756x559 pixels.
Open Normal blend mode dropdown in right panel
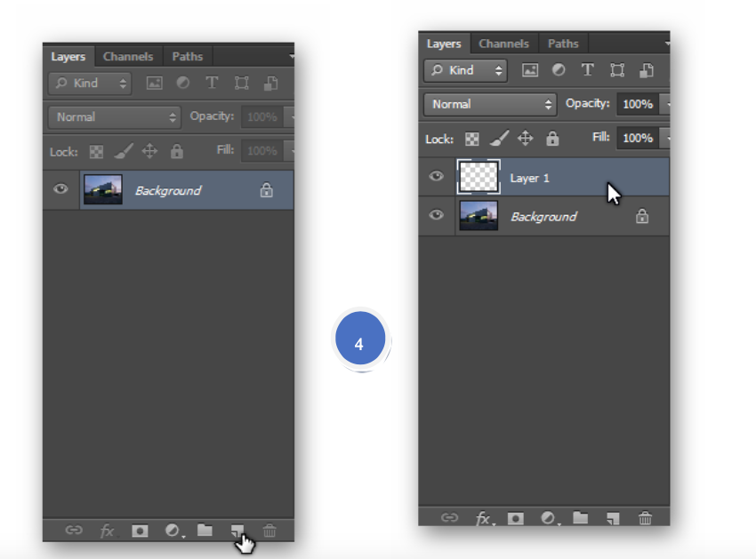click(490, 104)
